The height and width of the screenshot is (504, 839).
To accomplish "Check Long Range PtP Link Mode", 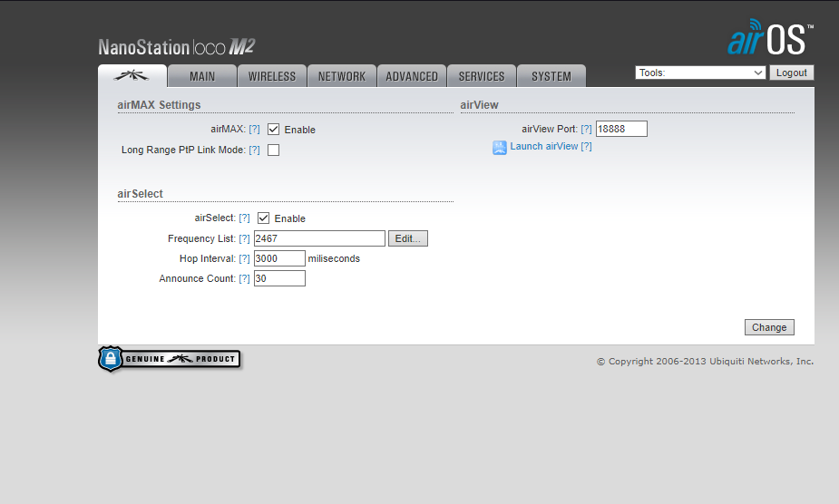I will (x=273, y=150).
